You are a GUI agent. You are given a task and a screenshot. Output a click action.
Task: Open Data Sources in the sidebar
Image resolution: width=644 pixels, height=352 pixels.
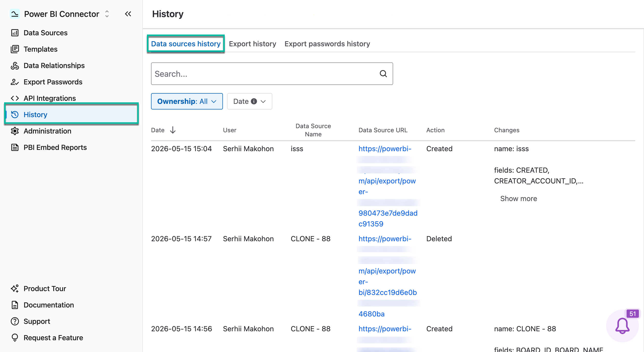click(46, 33)
